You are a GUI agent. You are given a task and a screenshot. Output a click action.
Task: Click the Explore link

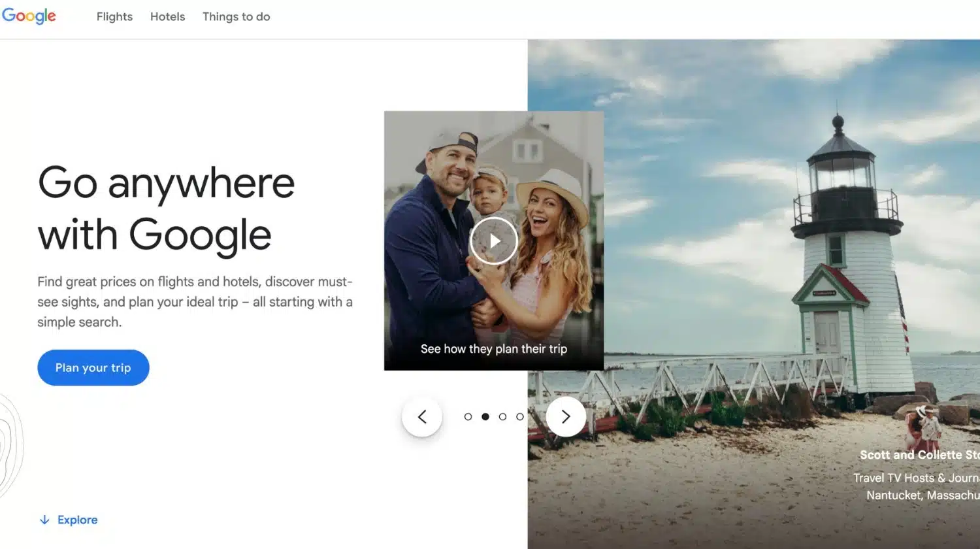[x=77, y=520]
